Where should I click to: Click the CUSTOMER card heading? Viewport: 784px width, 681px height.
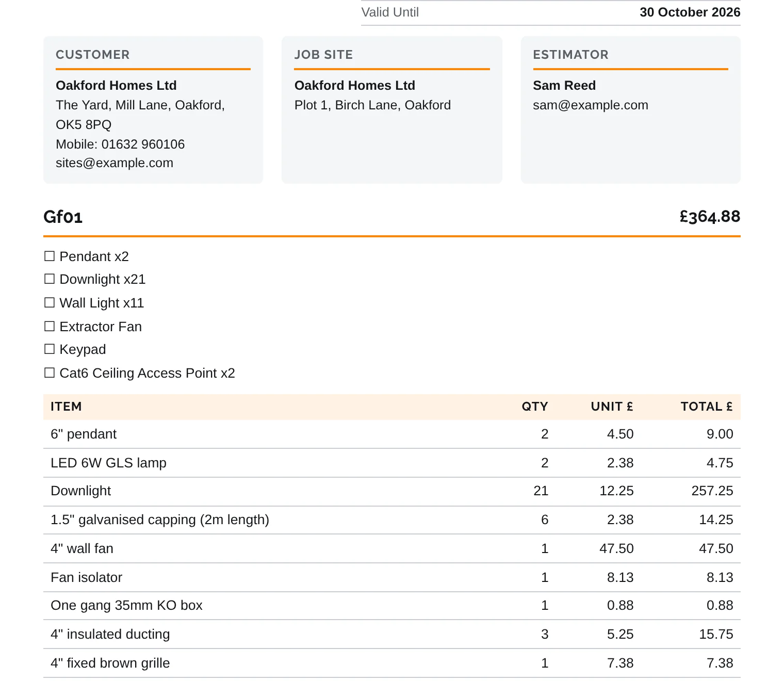point(93,55)
